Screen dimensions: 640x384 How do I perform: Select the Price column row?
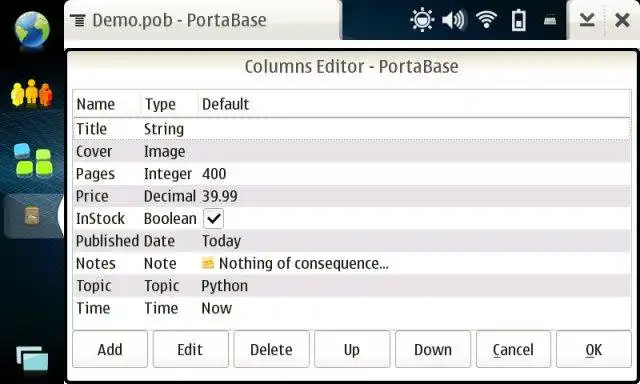tap(352, 196)
